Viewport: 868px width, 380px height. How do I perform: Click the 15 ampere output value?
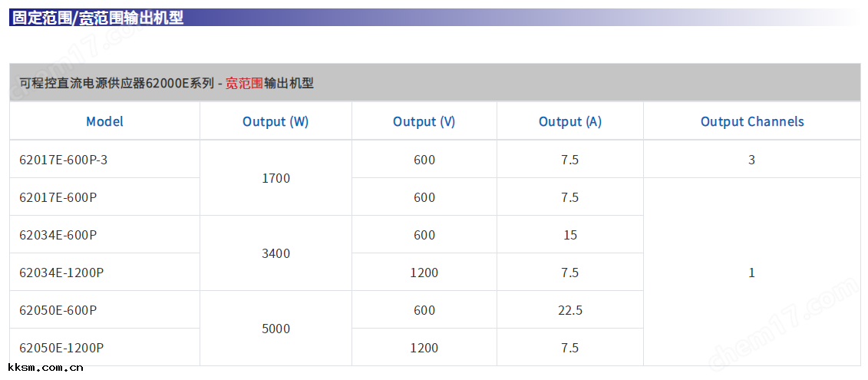click(x=570, y=235)
